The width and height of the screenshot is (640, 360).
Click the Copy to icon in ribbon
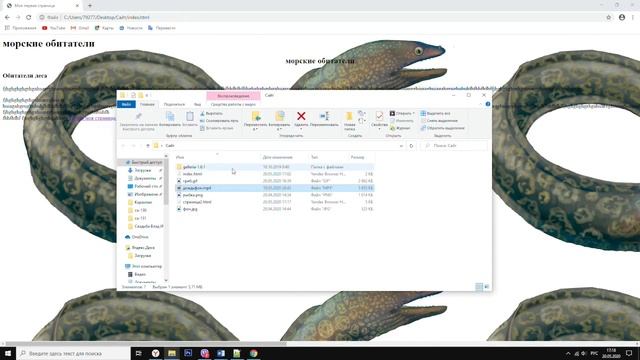(x=280, y=116)
